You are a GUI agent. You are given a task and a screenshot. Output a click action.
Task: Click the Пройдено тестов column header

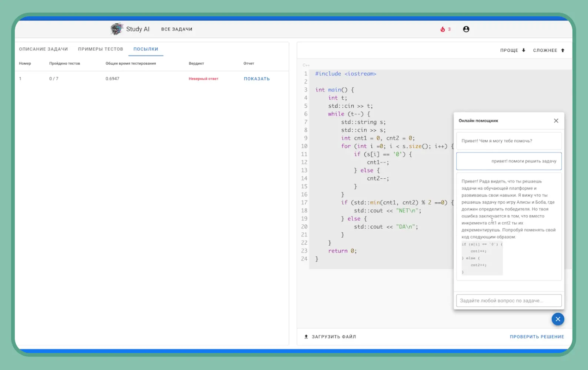pyautogui.click(x=64, y=63)
